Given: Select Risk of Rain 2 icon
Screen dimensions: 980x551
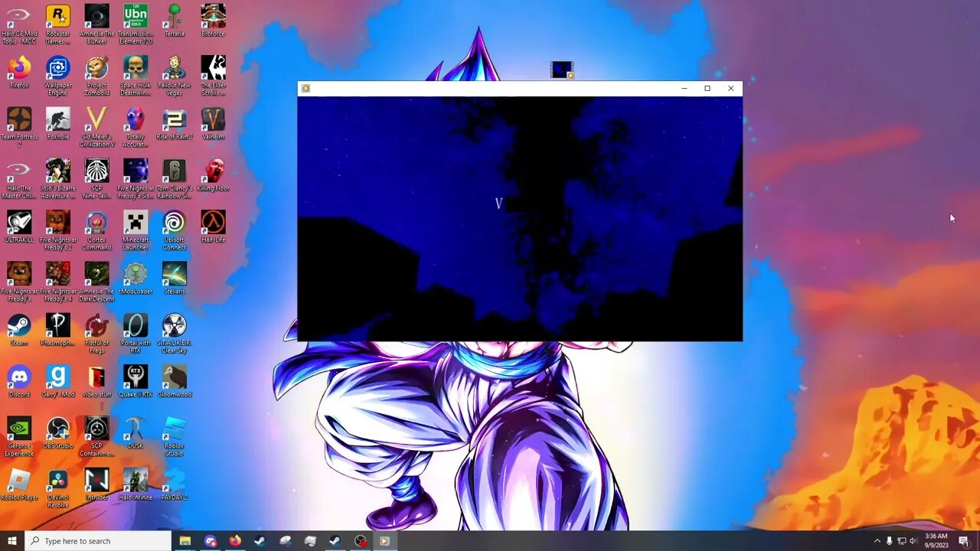Looking at the screenshot, I should [x=174, y=124].
